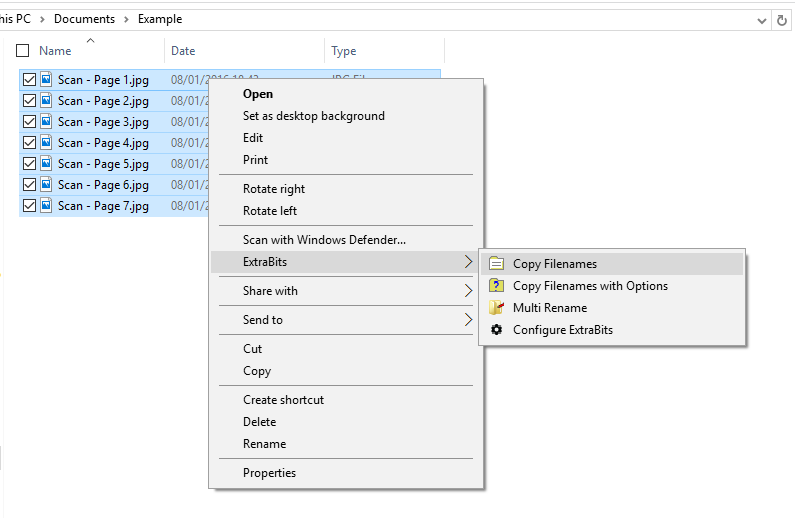
Task: Click the Copy Filenames folder icon
Action: 496,264
